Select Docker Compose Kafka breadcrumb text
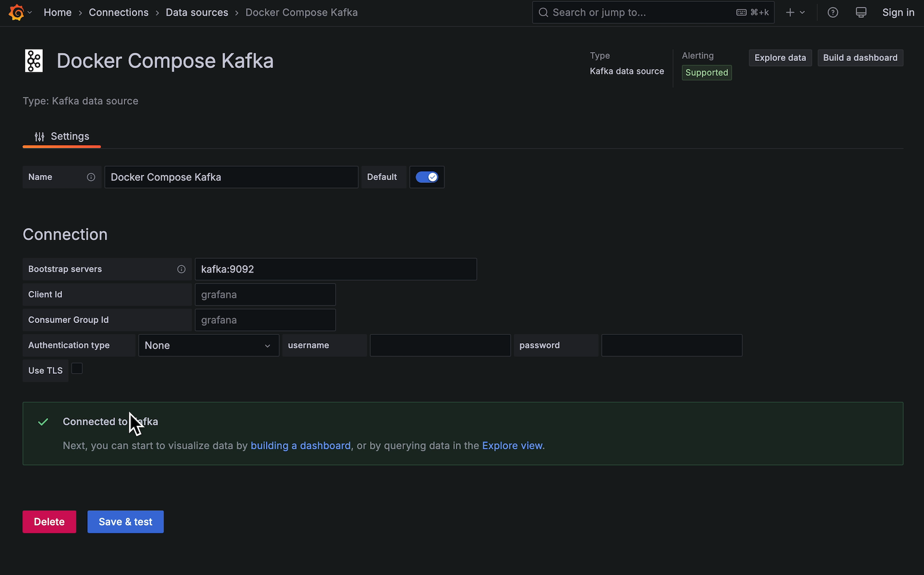This screenshot has height=575, width=924. (301, 12)
